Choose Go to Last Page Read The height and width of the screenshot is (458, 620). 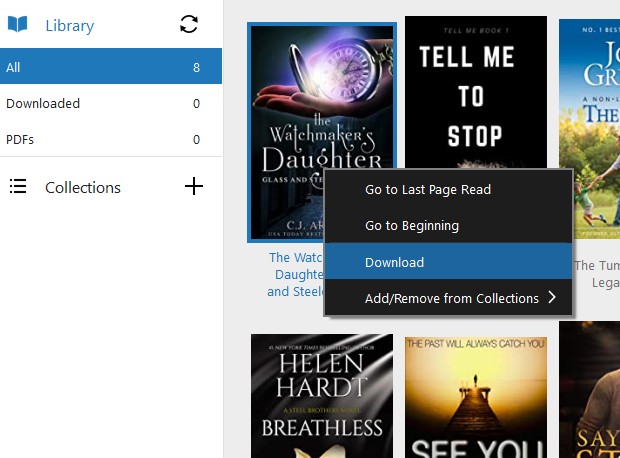click(448, 189)
